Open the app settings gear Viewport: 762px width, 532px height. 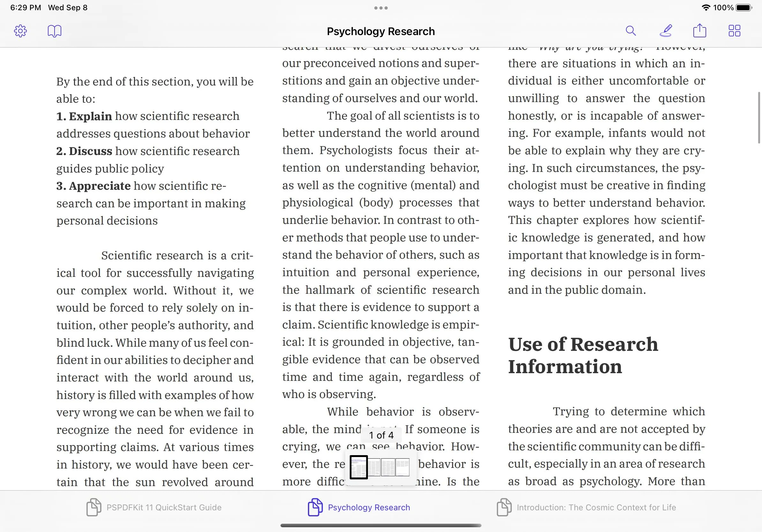[20, 31]
